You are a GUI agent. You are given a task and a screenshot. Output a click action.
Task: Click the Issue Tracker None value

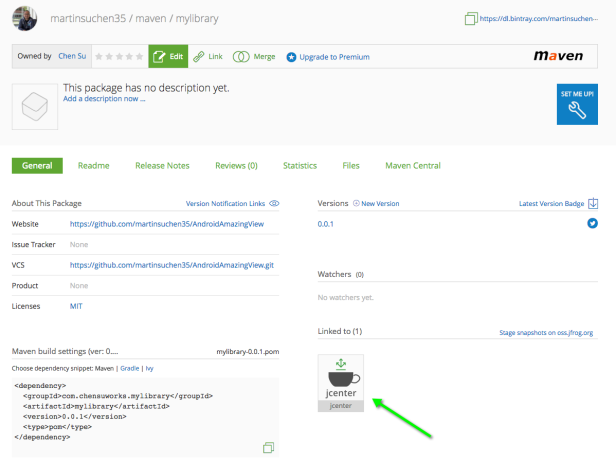pyautogui.click(x=79, y=244)
